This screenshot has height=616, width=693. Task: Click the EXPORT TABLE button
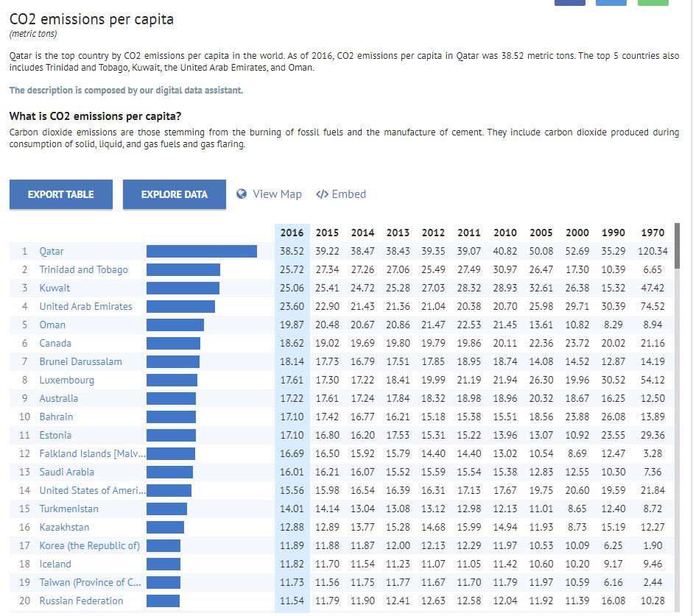point(61,194)
